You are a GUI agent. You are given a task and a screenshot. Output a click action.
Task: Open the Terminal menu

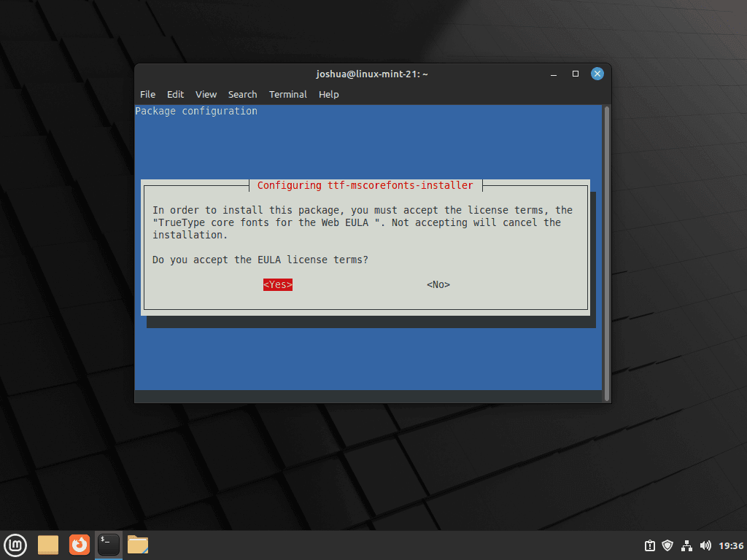coord(287,94)
